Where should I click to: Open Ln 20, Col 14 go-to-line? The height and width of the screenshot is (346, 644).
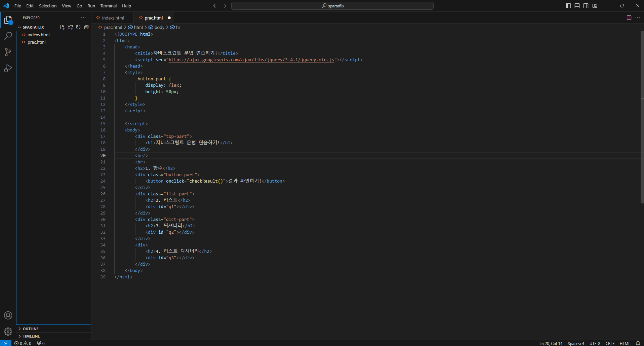(551, 343)
